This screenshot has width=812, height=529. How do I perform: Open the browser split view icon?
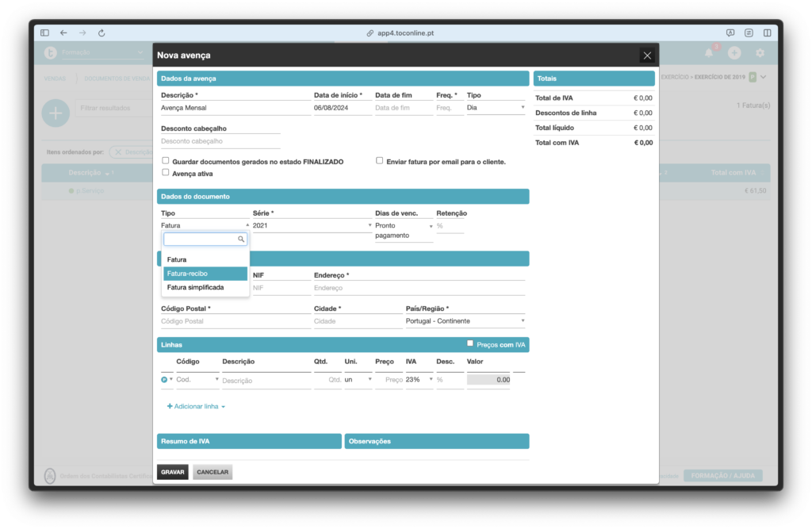[767, 33]
